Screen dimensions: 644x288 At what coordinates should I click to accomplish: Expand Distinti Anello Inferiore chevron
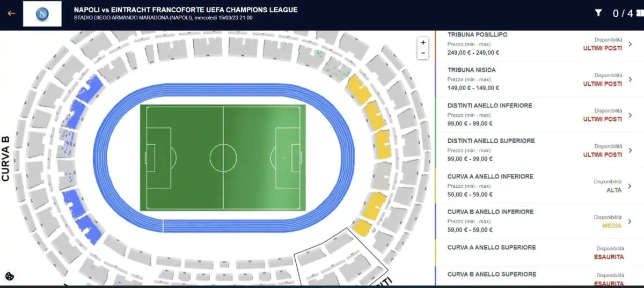[x=630, y=115]
